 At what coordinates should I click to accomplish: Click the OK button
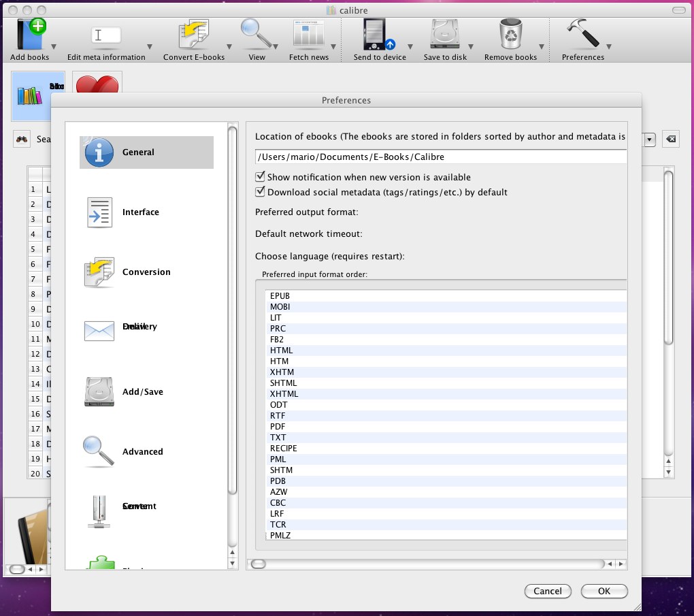tap(604, 591)
